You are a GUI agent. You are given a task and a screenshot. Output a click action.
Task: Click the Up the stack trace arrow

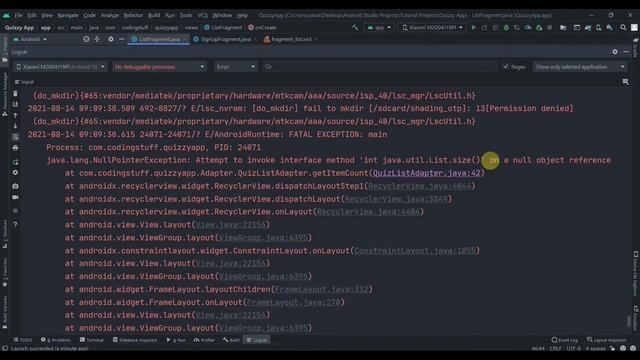pos(16,116)
